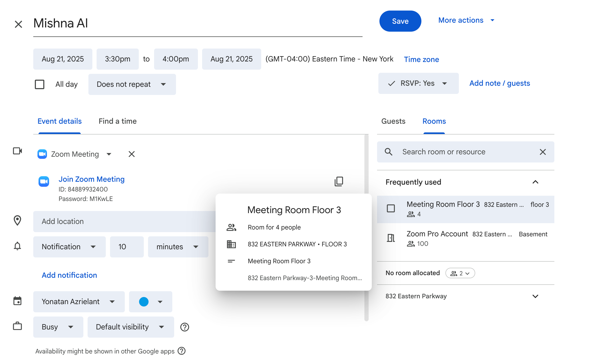Click Room for 4 people in popup

274,227
